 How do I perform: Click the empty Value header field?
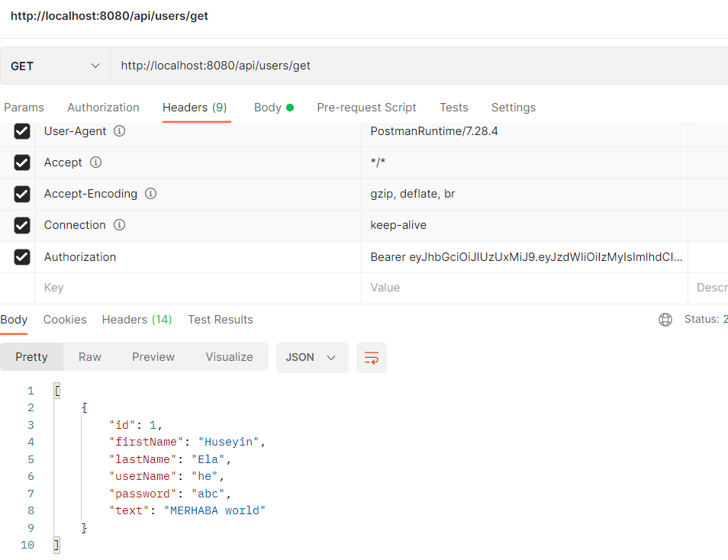click(525, 288)
